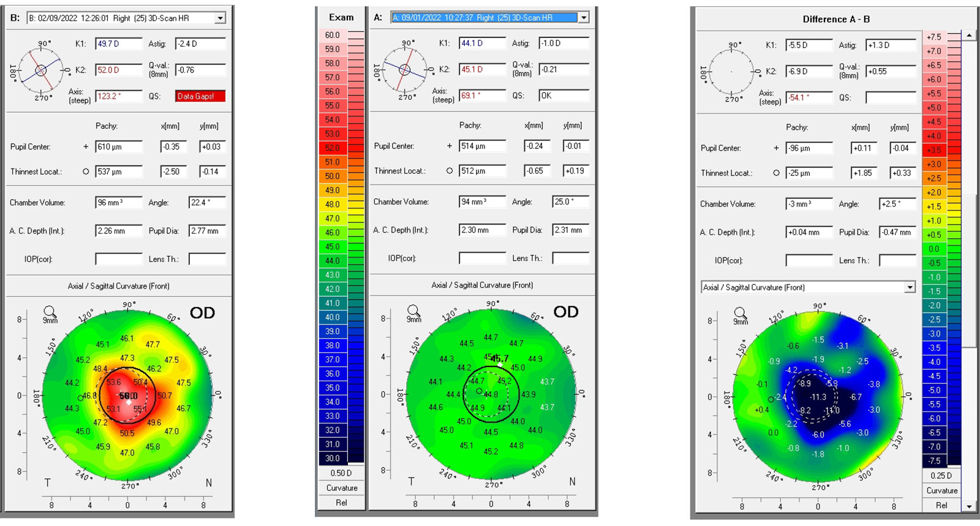Click the red Data Gaps! QS field
The width and height of the screenshot is (980, 526).
(200, 96)
